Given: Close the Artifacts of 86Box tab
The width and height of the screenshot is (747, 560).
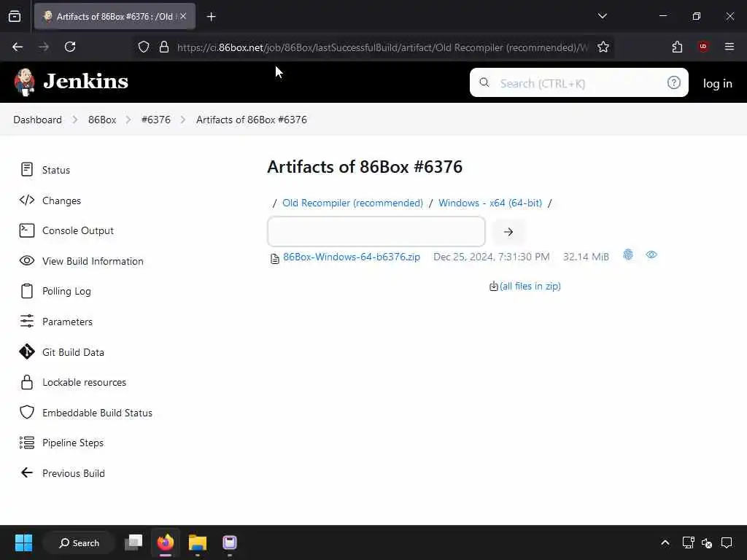Looking at the screenshot, I should pos(183,16).
